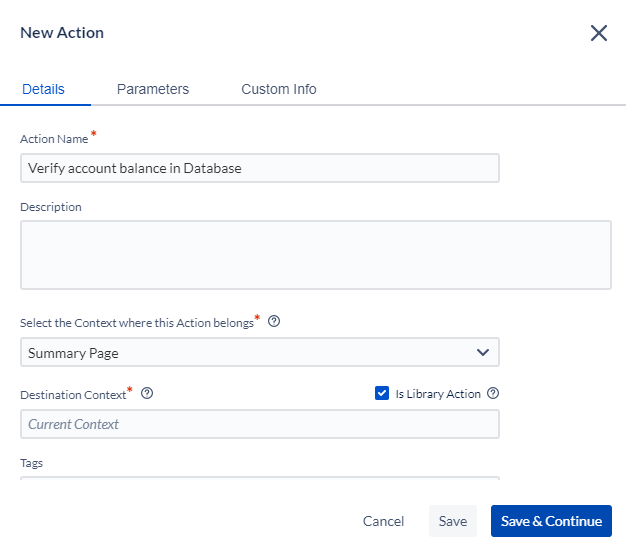This screenshot has width=626, height=559.
Task: Click the Tags input box
Action: (x=260, y=478)
